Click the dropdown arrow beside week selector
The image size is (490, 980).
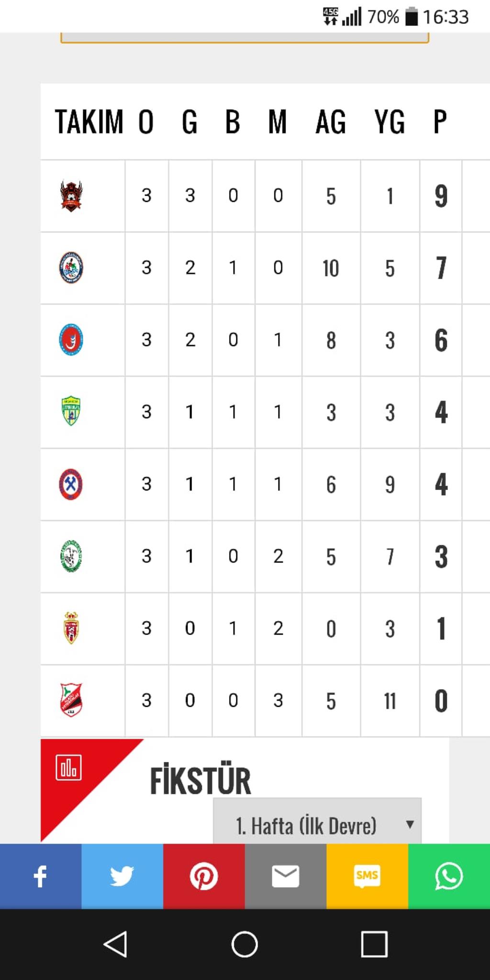click(x=410, y=824)
